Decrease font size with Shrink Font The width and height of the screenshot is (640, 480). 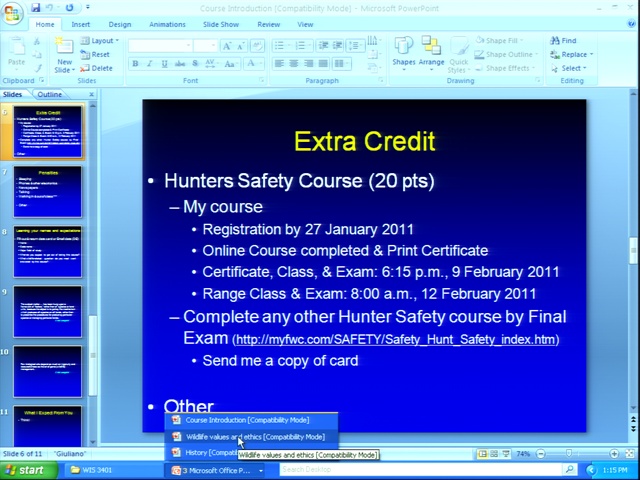(x=241, y=46)
